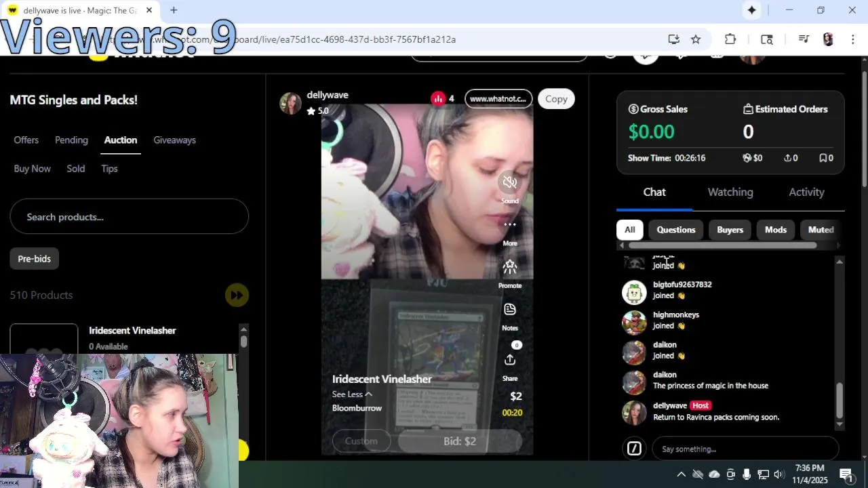868x488 pixels.
Task: Close the dellywave is live browser tab
Action: pyautogui.click(x=149, y=10)
